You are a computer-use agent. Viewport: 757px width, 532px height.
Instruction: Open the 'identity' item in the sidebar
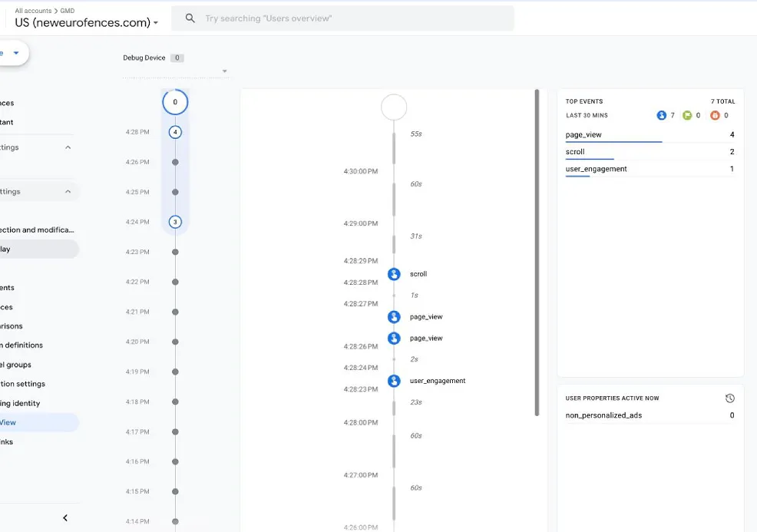coord(21,403)
